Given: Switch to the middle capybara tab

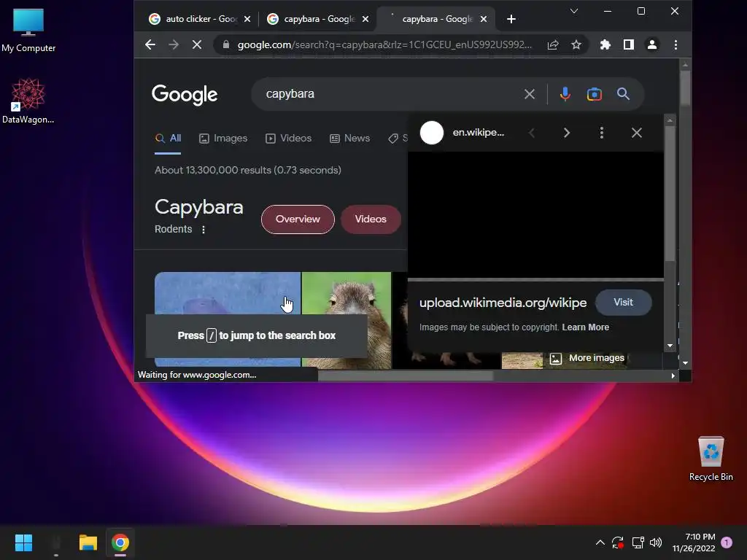Looking at the screenshot, I should [x=311, y=19].
